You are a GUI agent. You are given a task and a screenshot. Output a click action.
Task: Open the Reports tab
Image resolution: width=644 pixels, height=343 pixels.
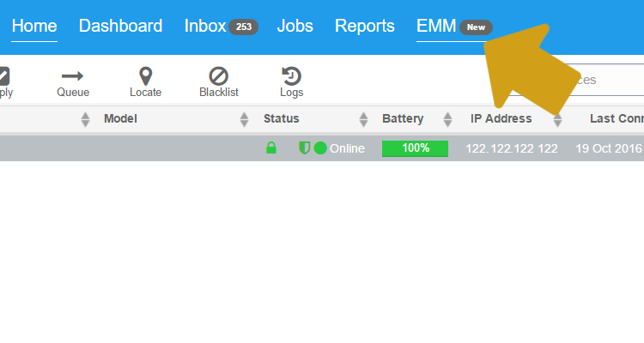[365, 27]
